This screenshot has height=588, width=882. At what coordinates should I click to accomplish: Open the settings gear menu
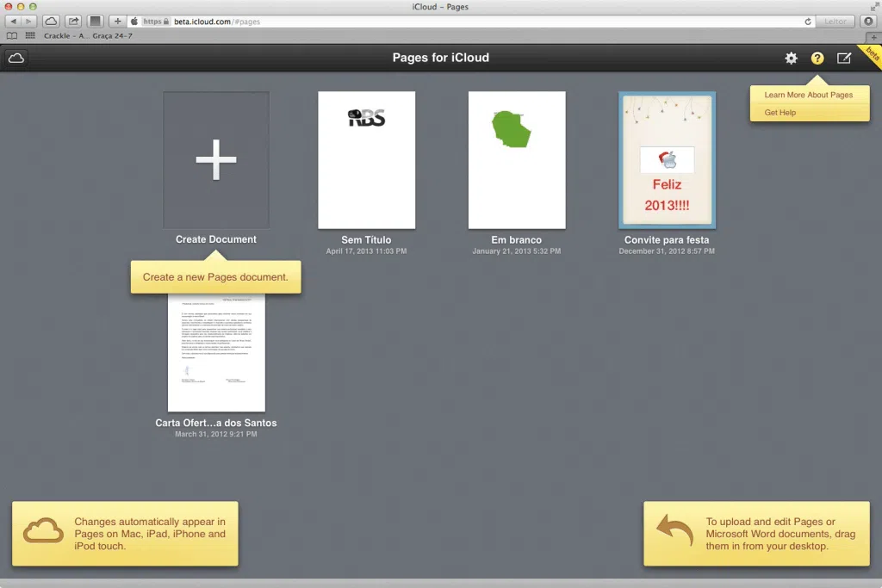(x=791, y=59)
